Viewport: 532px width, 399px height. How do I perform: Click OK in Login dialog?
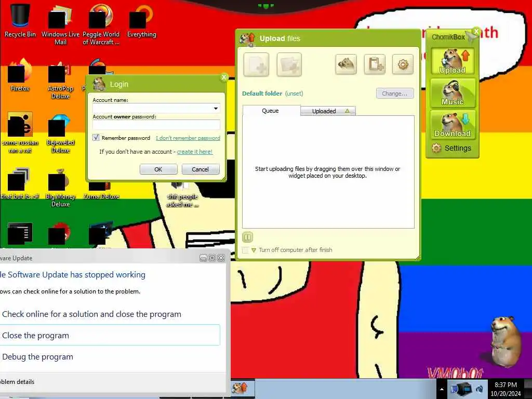click(158, 169)
